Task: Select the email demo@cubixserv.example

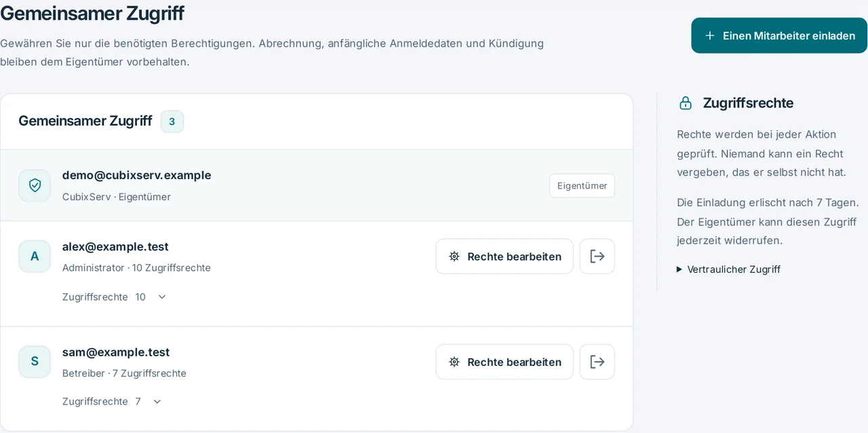Action: click(x=136, y=175)
